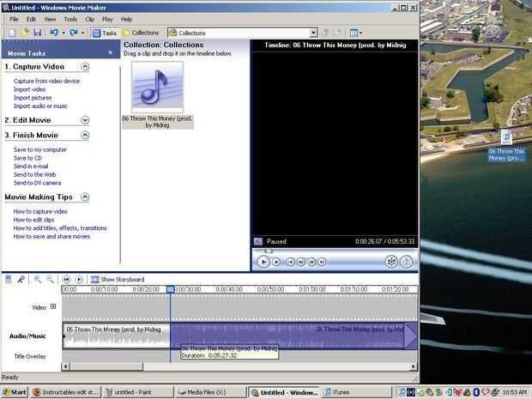This screenshot has height=399, width=532.
Task: Click How to edit clips link
Action: click(x=34, y=220)
